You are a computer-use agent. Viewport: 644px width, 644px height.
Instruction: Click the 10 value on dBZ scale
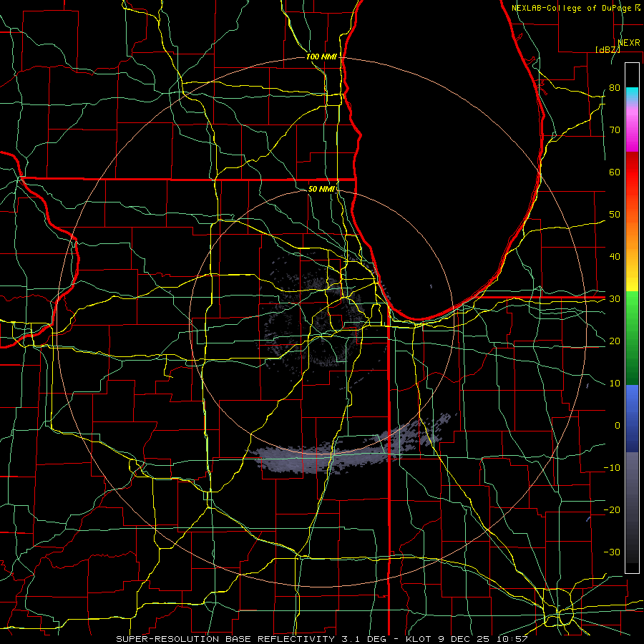pos(615,384)
